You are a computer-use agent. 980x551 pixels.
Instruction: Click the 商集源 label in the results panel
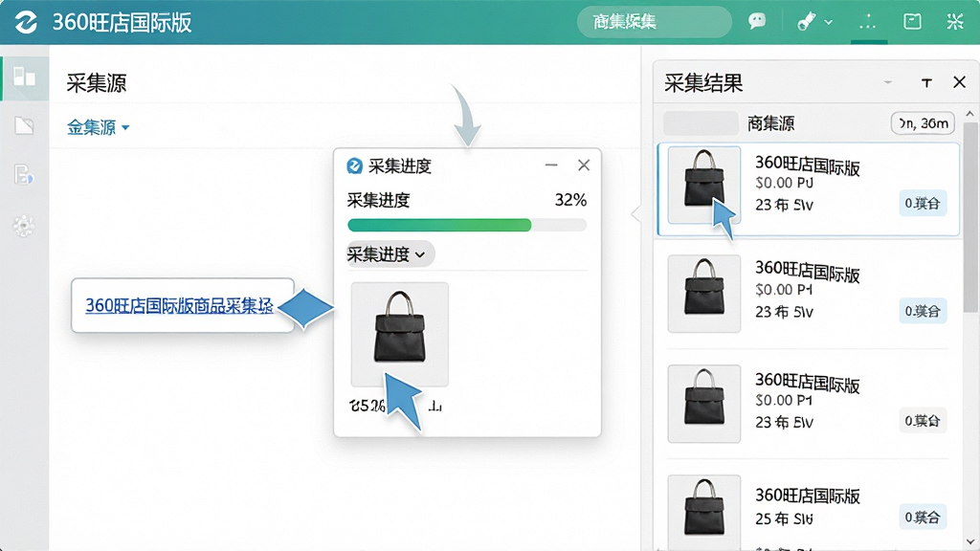770,123
